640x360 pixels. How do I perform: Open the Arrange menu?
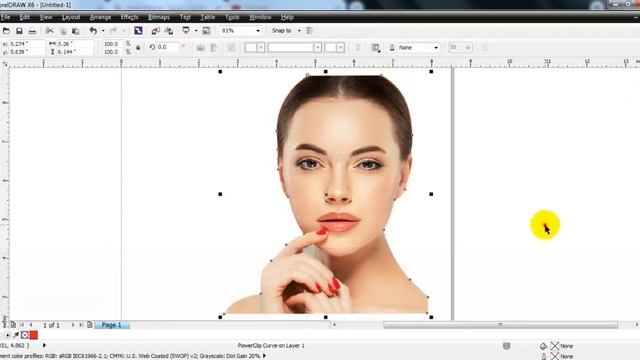[100, 17]
